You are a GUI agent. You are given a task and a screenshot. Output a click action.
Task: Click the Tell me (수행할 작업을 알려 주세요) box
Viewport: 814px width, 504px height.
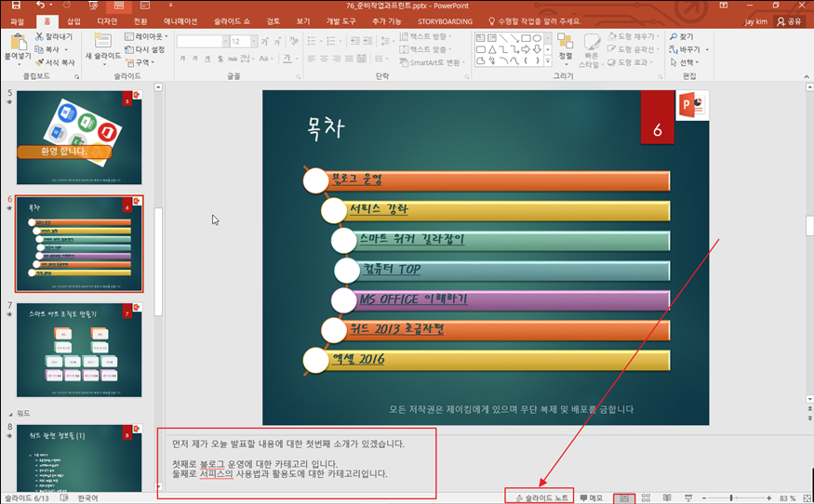535,21
